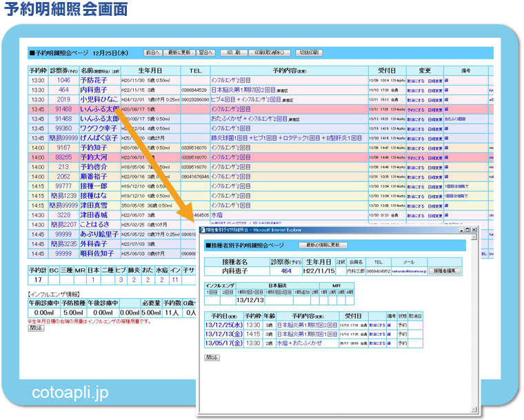The image size is (524, 420).
Task: Click 取消にする for 予約知子 row
Action: pyautogui.click(x=416, y=148)
